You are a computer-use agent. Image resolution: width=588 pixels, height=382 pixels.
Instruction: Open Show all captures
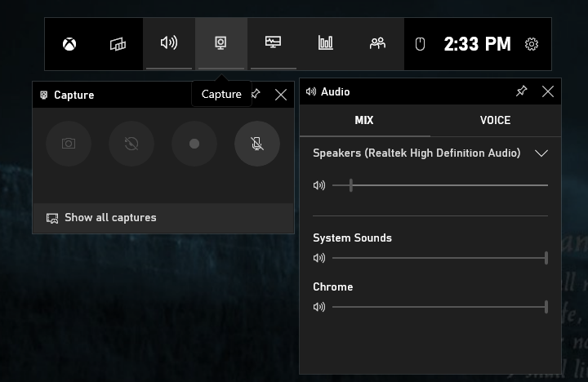pyautogui.click(x=163, y=218)
